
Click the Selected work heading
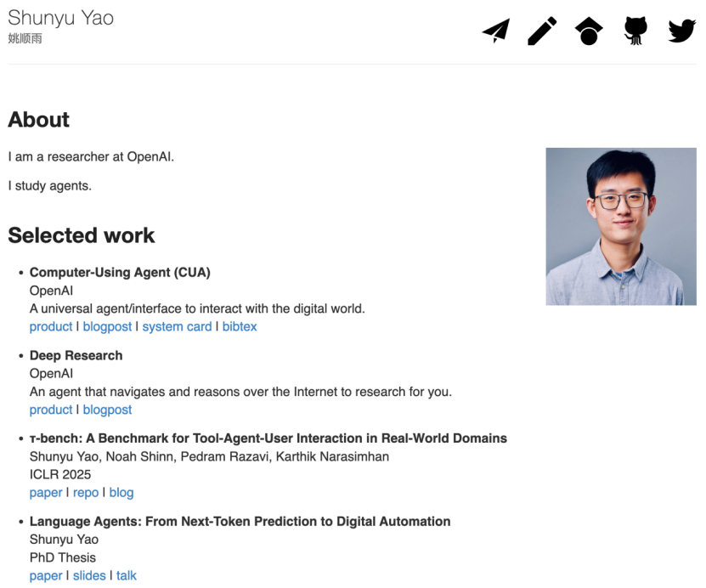(81, 235)
